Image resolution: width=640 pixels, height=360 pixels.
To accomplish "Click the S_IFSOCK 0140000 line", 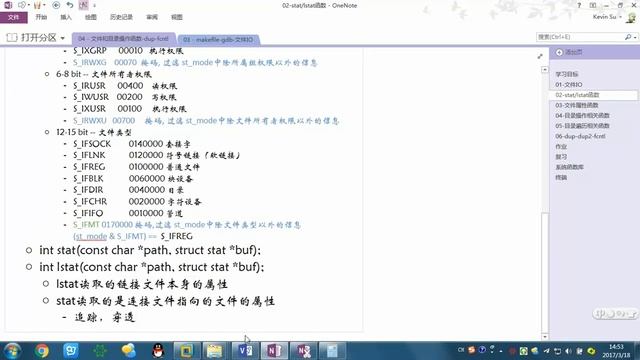I will (132, 144).
